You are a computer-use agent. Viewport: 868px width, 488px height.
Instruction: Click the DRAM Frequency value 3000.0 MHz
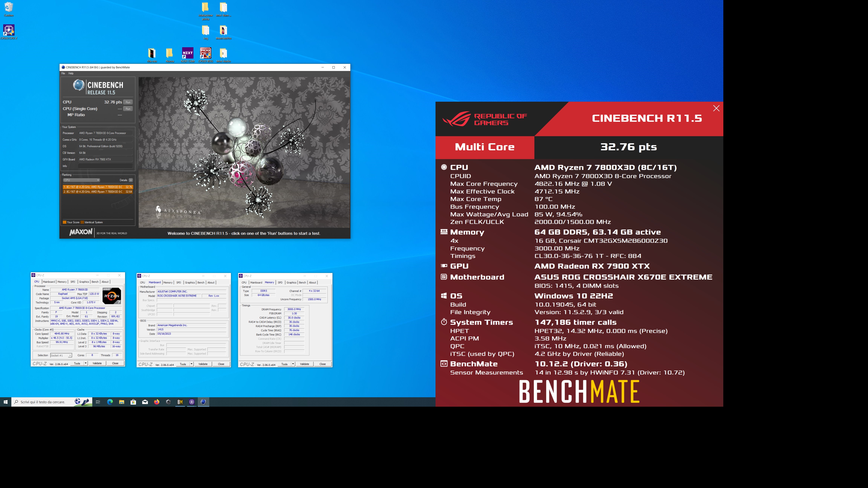(294, 309)
